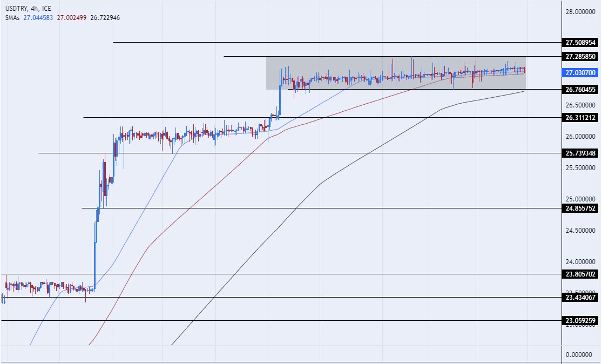602x364 pixels.
Task: Click the 26.000000 axis tick label
Action: click(x=580, y=137)
